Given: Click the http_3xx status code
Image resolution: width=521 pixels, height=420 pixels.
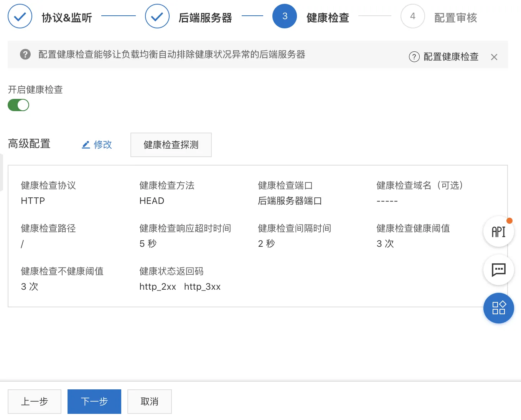Looking at the screenshot, I should tap(202, 287).
